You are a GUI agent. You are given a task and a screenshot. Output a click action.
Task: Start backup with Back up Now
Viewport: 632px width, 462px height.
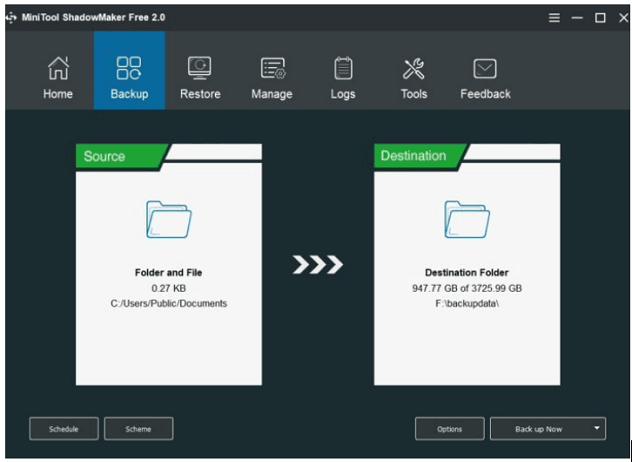(x=538, y=429)
